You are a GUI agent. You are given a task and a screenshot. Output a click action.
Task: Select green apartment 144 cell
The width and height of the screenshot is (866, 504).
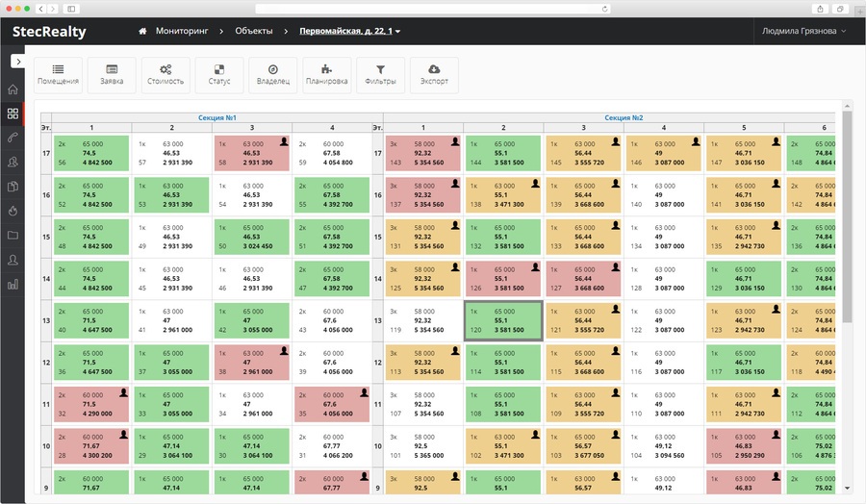503,153
